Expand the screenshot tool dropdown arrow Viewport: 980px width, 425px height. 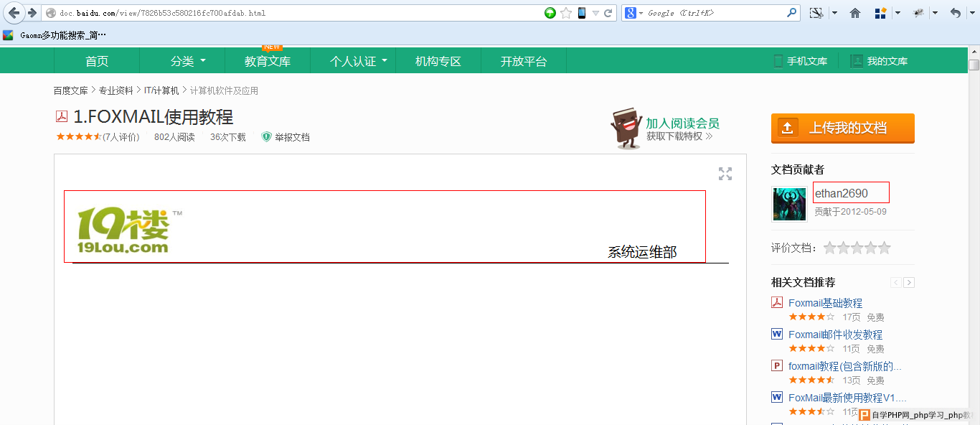coord(834,13)
